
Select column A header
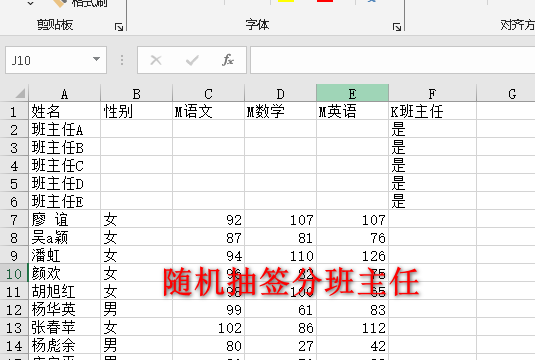[x=64, y=93]
